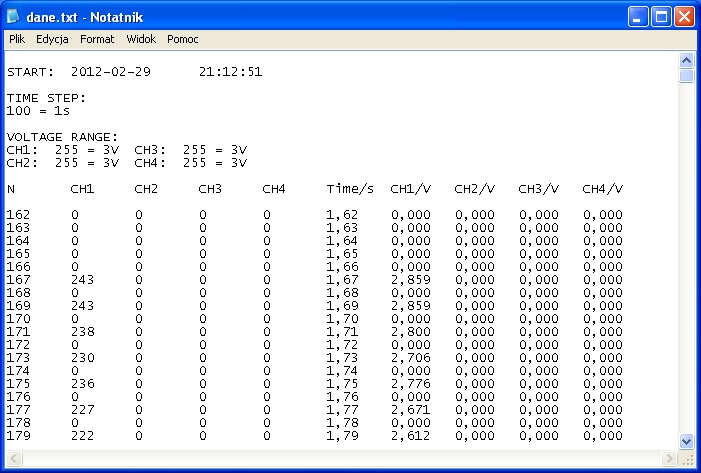Viewport: 701px width, 473px height.
Task: Click the row number 167
Action: (18, 280)
